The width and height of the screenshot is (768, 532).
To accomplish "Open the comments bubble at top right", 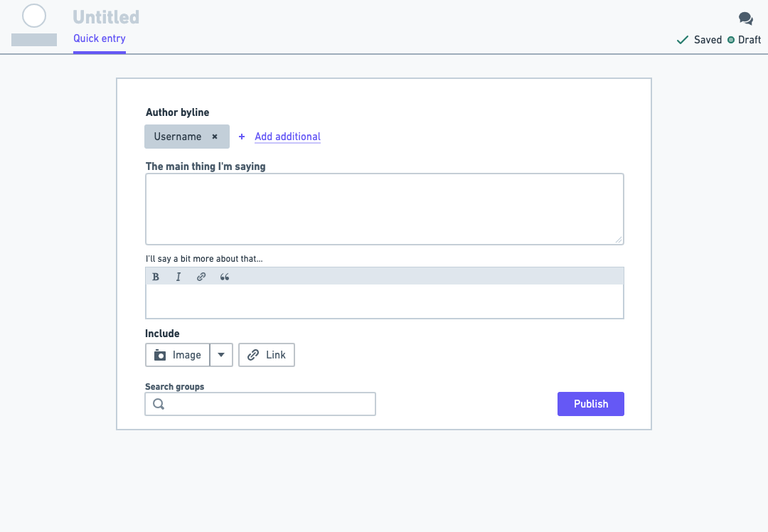I will point(745,18).
